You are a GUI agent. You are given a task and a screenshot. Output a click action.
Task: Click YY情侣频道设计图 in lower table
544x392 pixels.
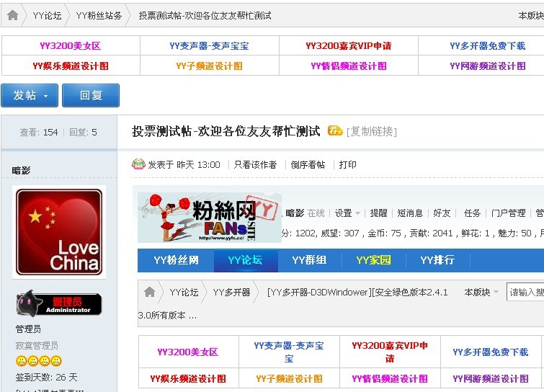390,378
